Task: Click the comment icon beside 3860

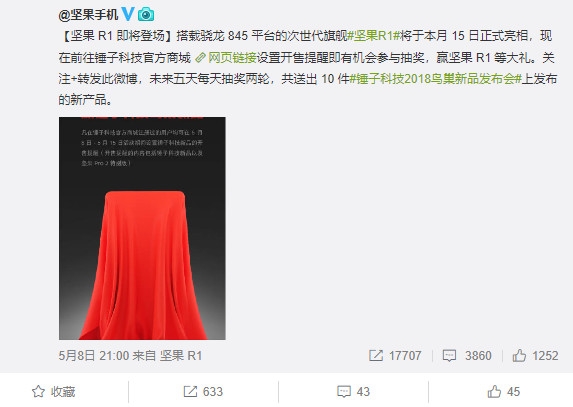Action: click(449, 355)
